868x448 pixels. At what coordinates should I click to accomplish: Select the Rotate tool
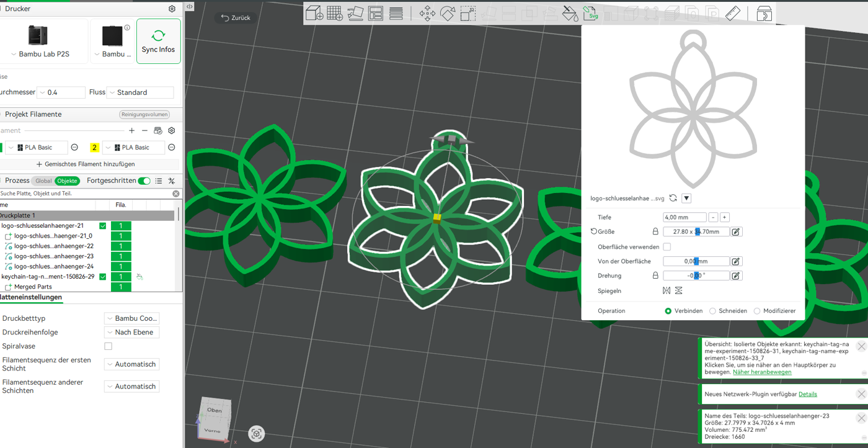click(448, 13)
